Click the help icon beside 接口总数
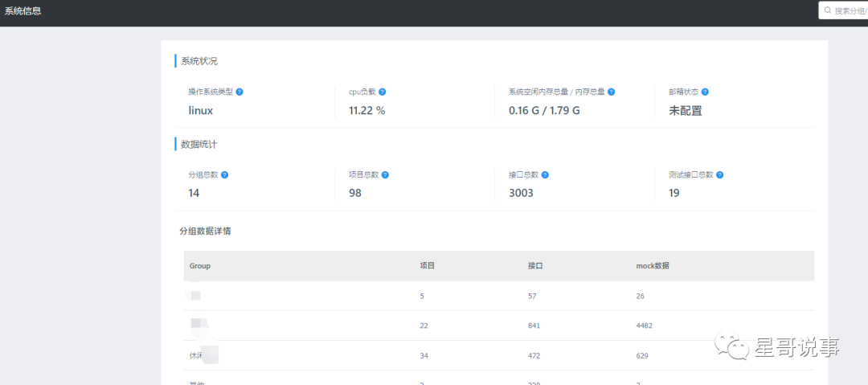Screen dimensions: 868x385 click(x=546, y=175)
